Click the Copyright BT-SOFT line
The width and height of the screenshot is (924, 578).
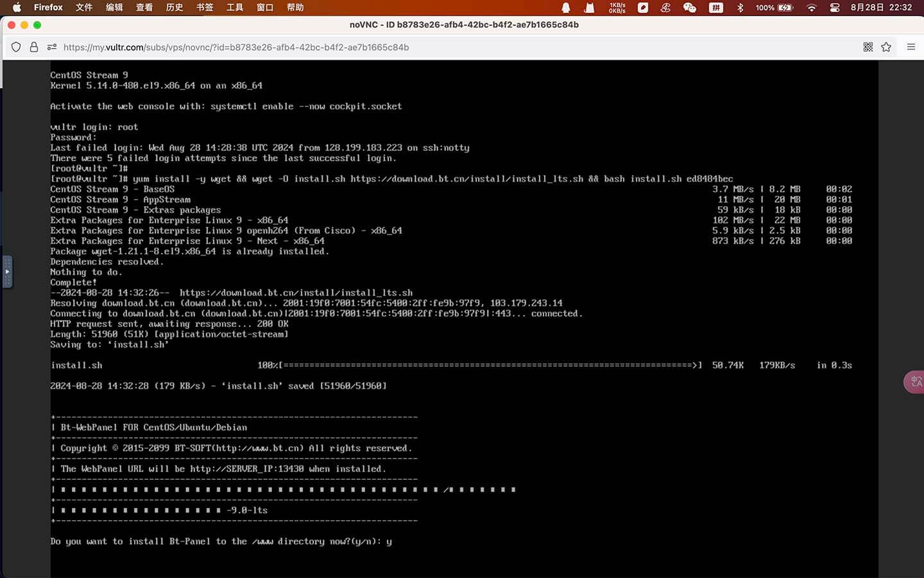point(231,448)
